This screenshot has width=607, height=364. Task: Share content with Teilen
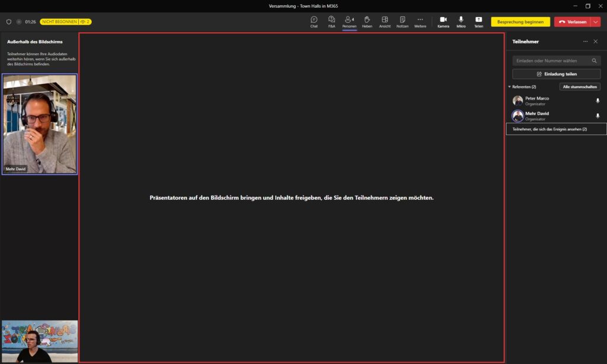(478, 22)
